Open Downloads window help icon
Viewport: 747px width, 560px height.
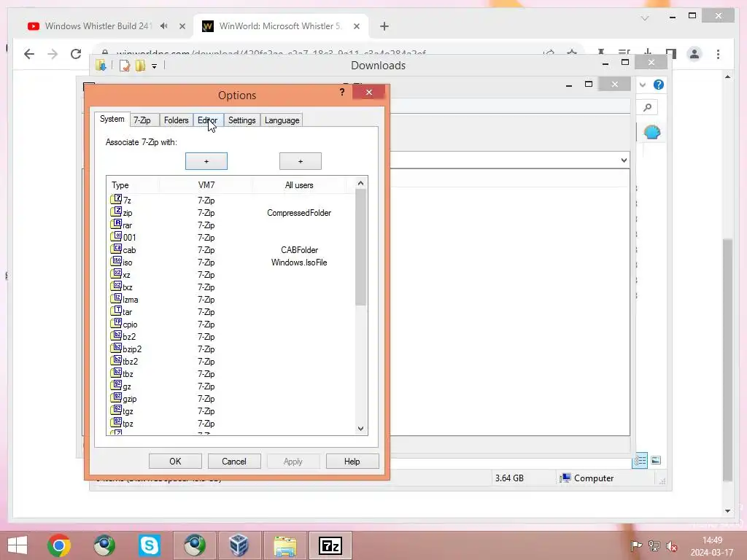point(659,85)
